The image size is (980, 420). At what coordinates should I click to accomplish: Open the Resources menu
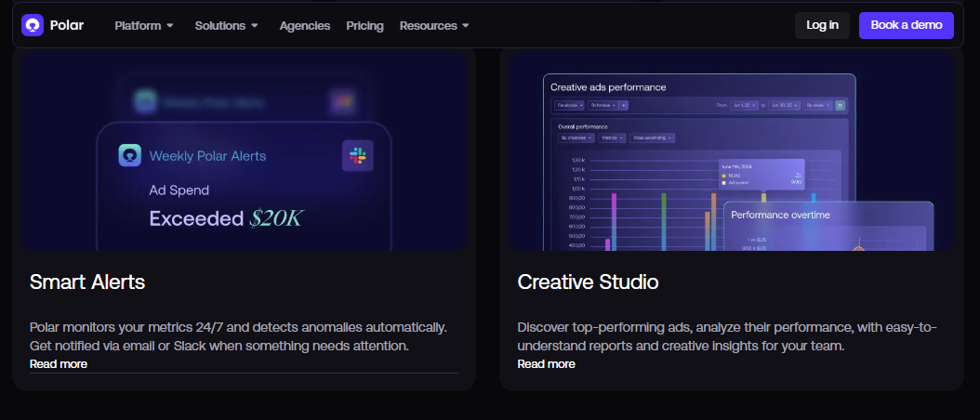[x=428, y=26]
